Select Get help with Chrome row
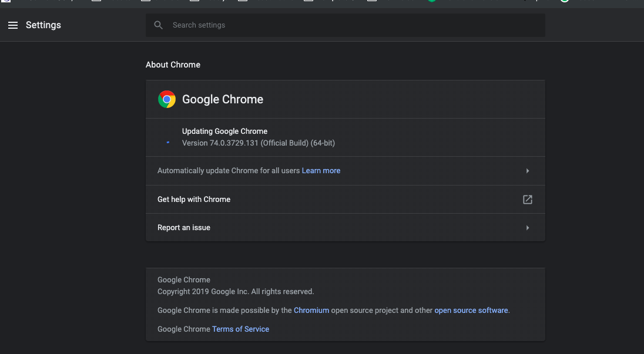644x354 pixels. click(x=346, y=200)
